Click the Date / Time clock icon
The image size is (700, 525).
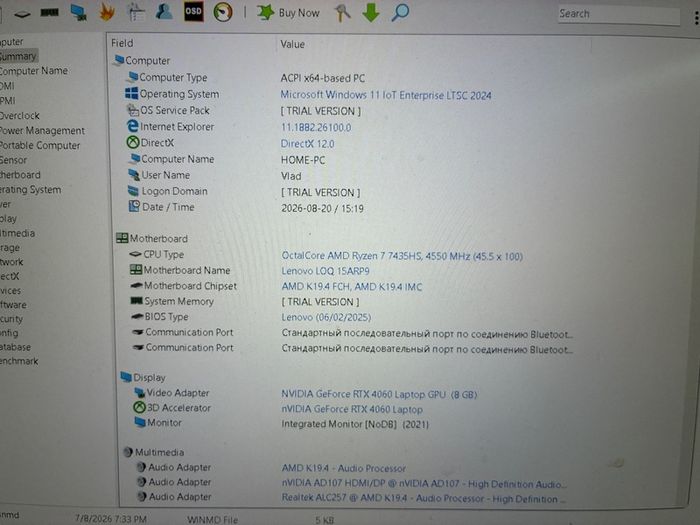(x=134, y=206)
